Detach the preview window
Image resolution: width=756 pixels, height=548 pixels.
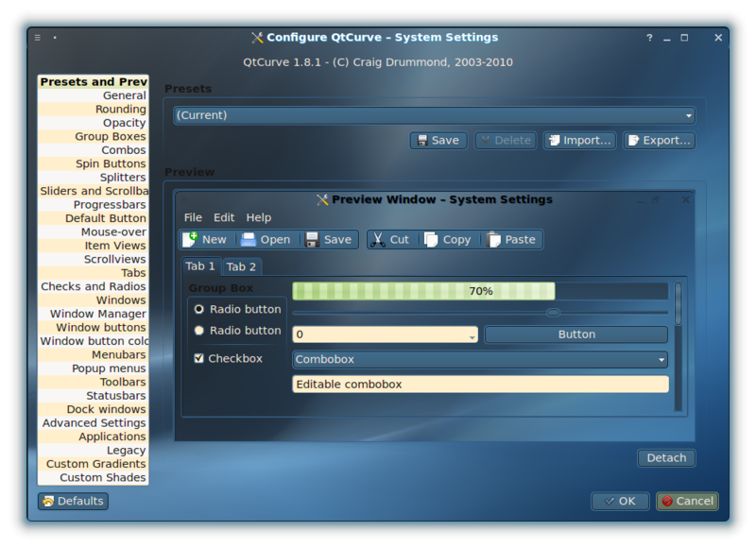coord(666,458)
